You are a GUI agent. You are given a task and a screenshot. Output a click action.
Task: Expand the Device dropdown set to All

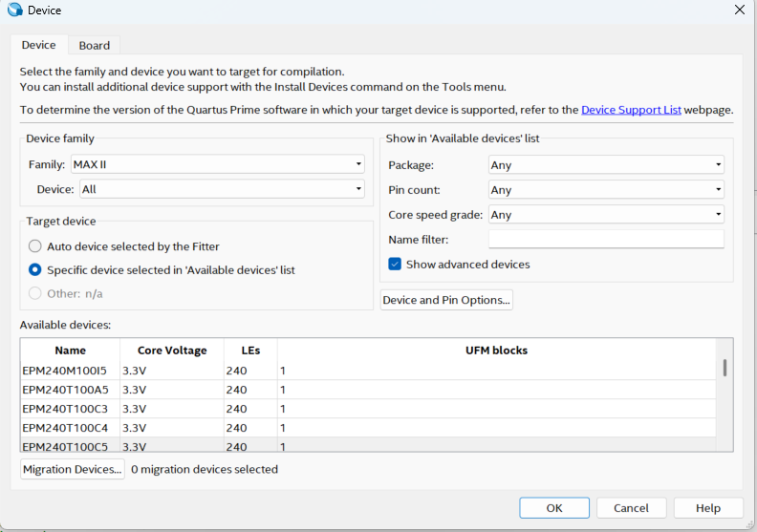coord(222,189)
